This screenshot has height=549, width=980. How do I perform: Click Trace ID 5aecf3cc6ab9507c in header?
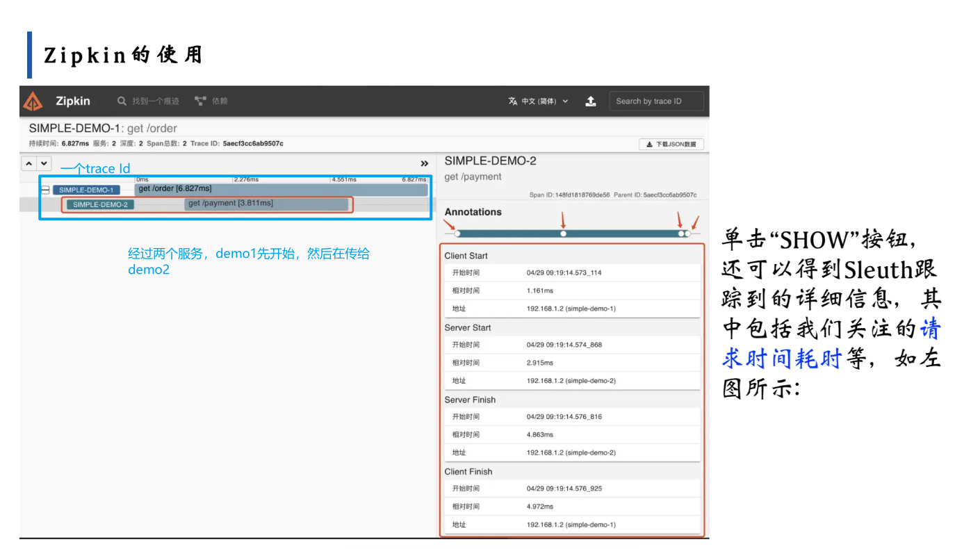click(237, 143)
